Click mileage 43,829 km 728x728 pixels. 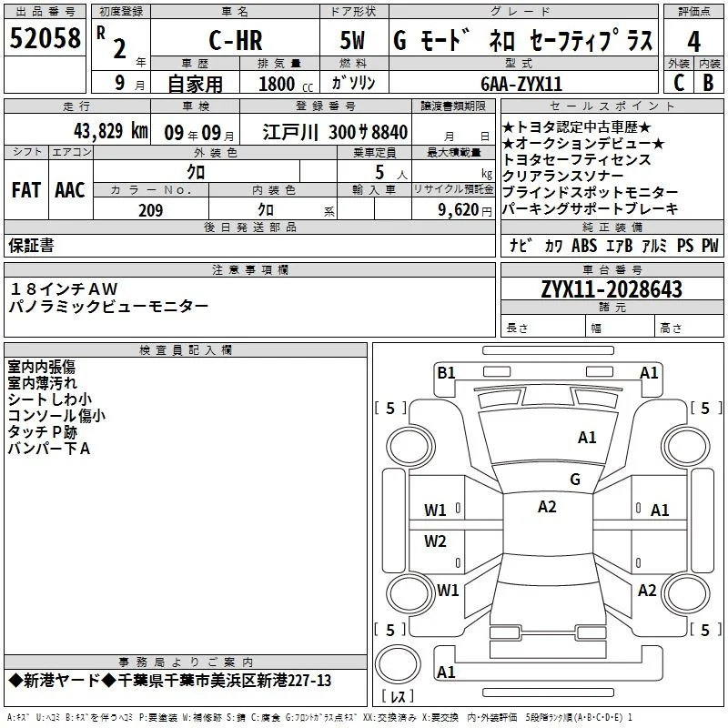[x=111, y=131]
